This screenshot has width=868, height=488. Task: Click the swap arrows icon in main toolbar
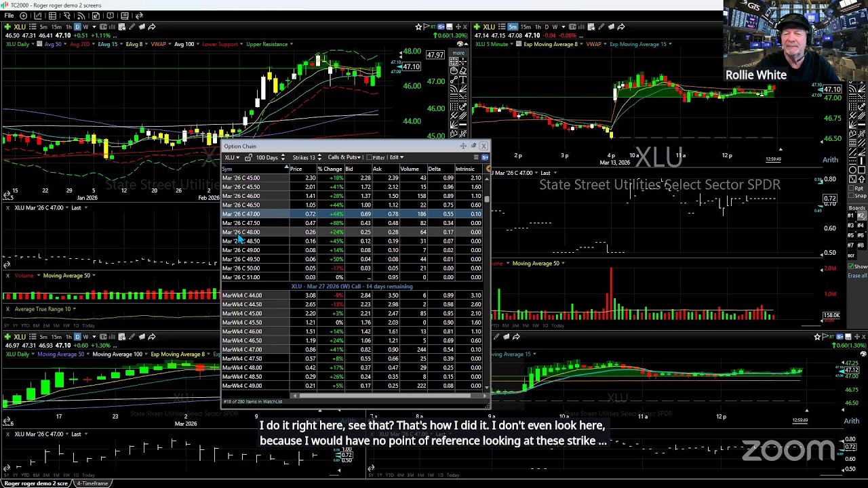[x=139, y=16]
